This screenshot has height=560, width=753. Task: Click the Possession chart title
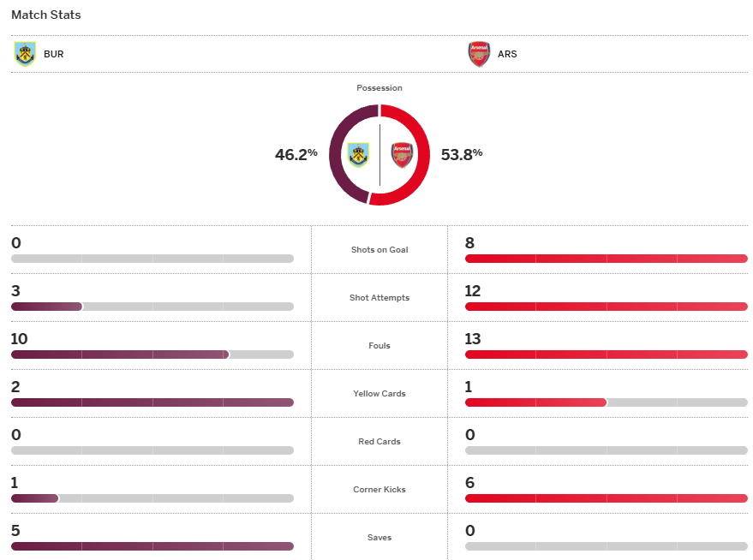pos(379,88)
